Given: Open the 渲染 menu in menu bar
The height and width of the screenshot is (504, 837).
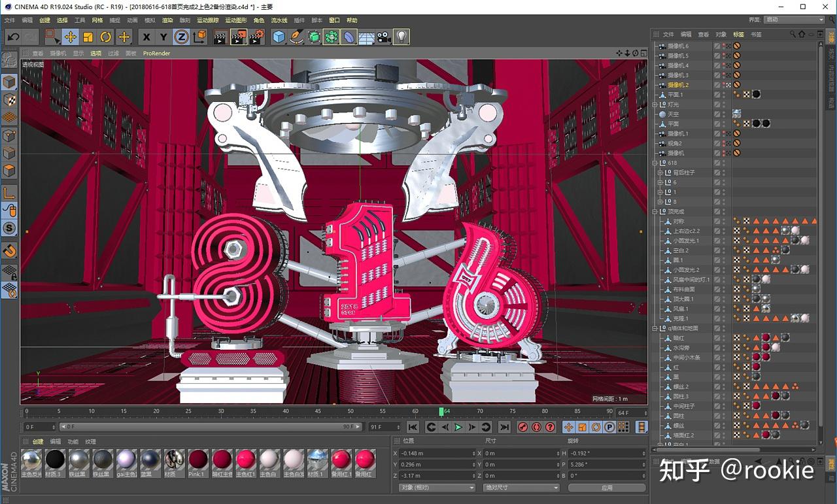Looking at the screenshot, I should click(167, 20).
